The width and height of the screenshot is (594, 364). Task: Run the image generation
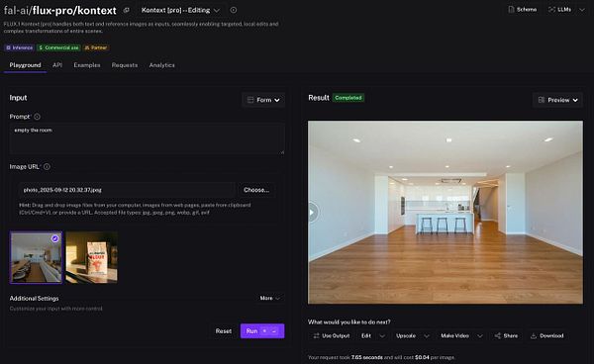tap(262, 331)
